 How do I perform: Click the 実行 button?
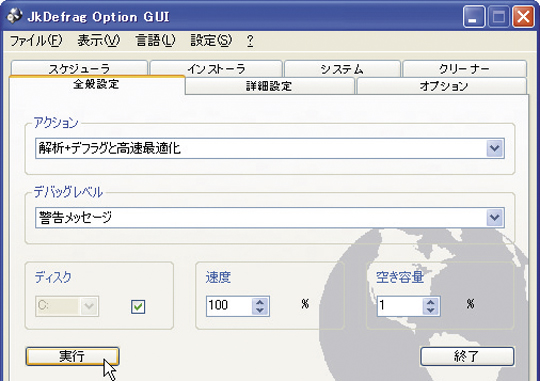[x=72, y=356]
